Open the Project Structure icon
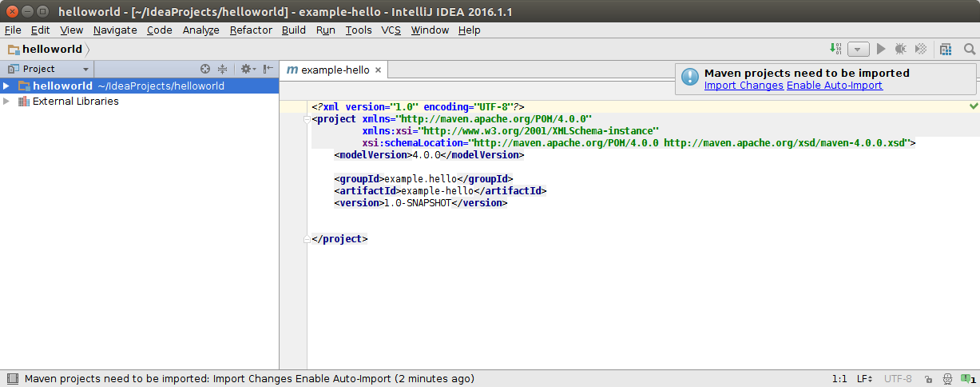 point(946,49)
